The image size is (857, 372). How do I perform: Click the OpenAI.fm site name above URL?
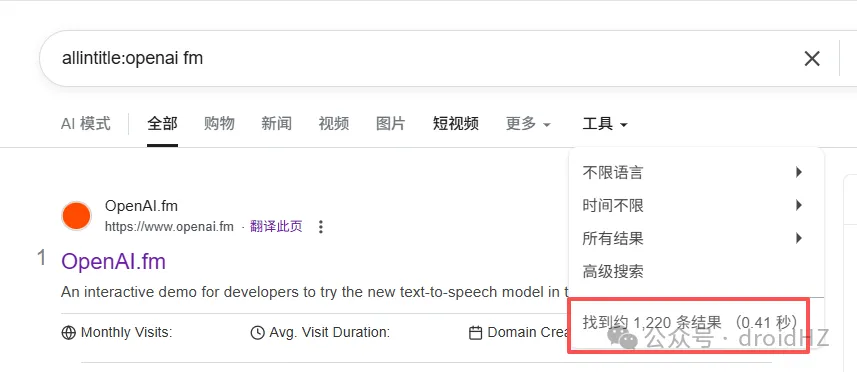141,206
